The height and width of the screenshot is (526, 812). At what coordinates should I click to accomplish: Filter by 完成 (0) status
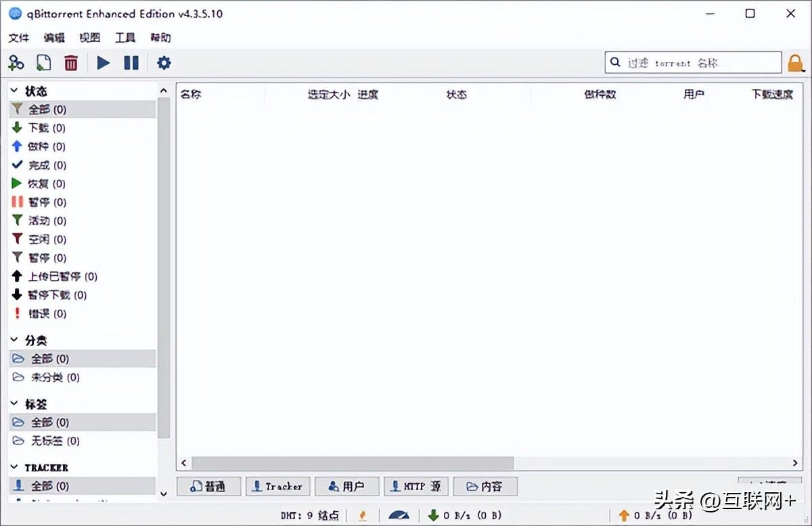coord(82,165)
